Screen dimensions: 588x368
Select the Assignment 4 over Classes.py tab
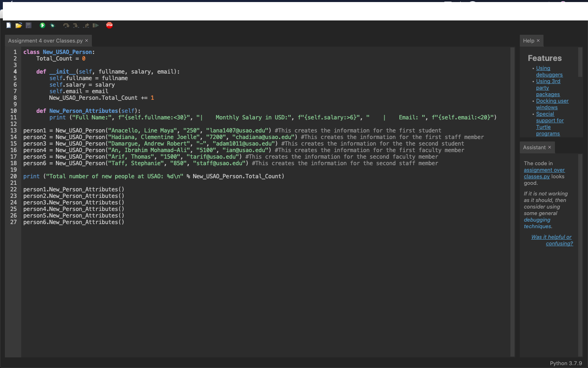tap(45, 40)
